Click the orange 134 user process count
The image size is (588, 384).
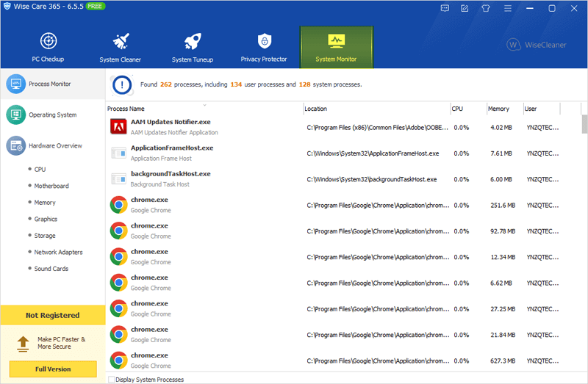point(236,84)
